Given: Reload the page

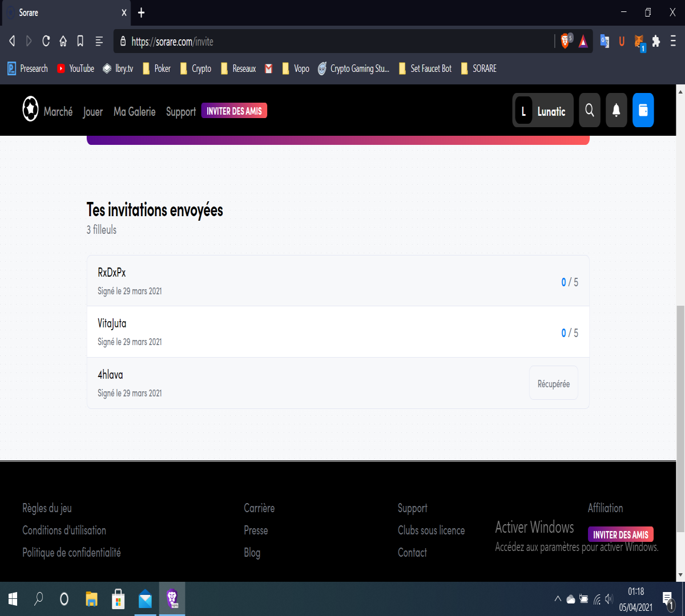Looking at the screenshot, I should pos(46,41).
